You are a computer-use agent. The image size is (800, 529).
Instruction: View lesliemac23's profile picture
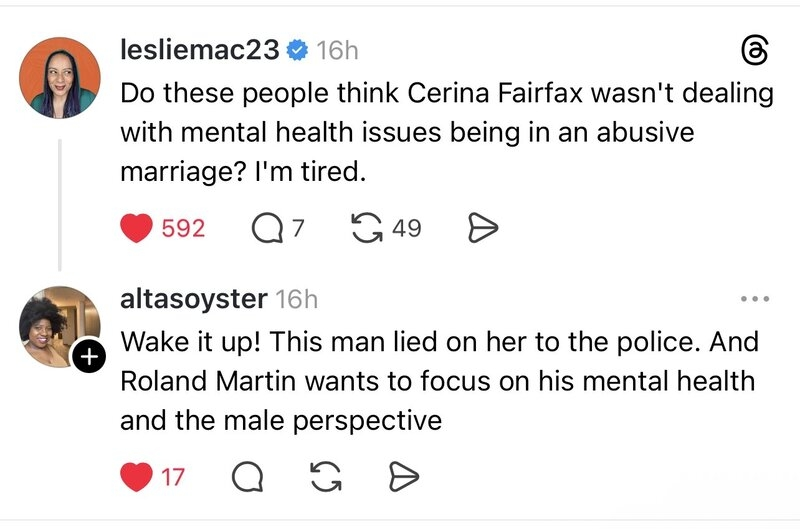(59, 77)
